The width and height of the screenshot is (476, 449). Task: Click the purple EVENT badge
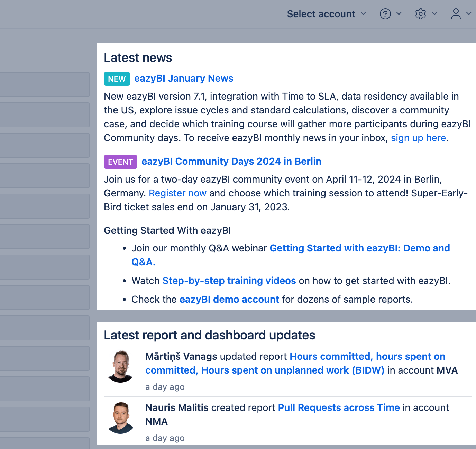120,162
